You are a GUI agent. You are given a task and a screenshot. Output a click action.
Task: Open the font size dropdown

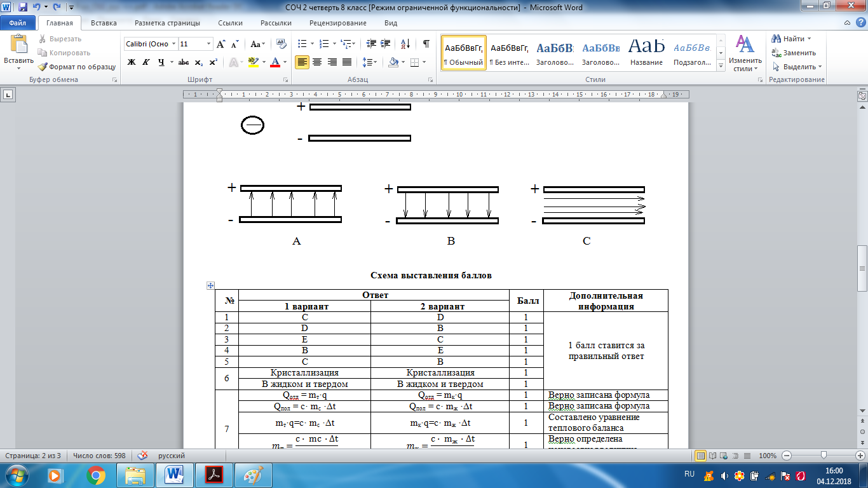pos(209,44)
